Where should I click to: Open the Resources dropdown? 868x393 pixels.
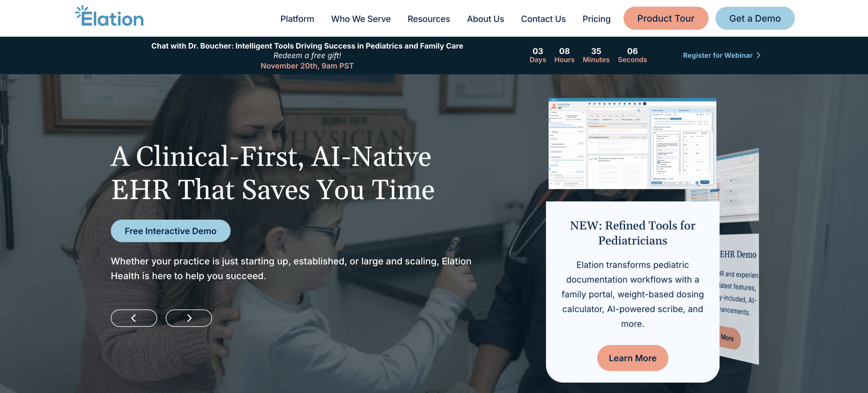pos(429,19)
